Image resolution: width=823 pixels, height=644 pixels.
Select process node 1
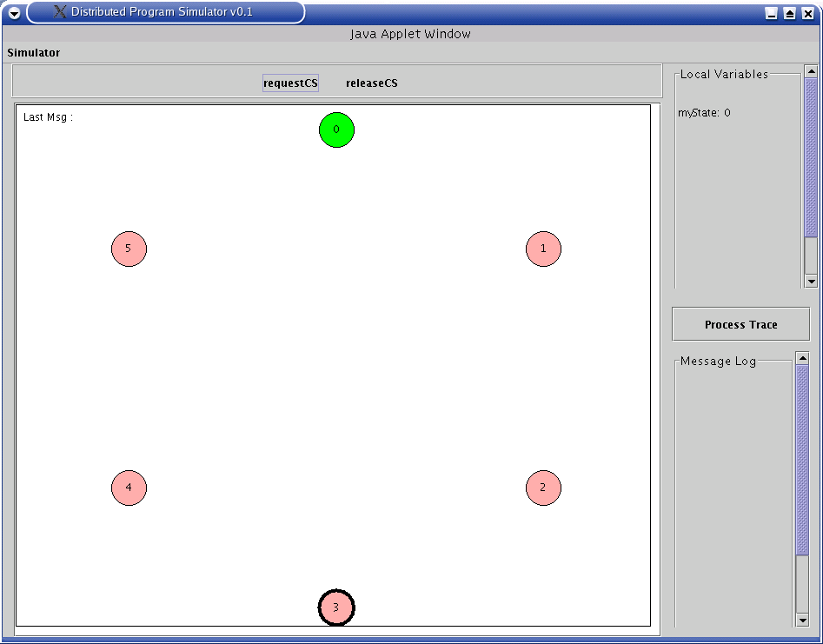coord(543,249)
